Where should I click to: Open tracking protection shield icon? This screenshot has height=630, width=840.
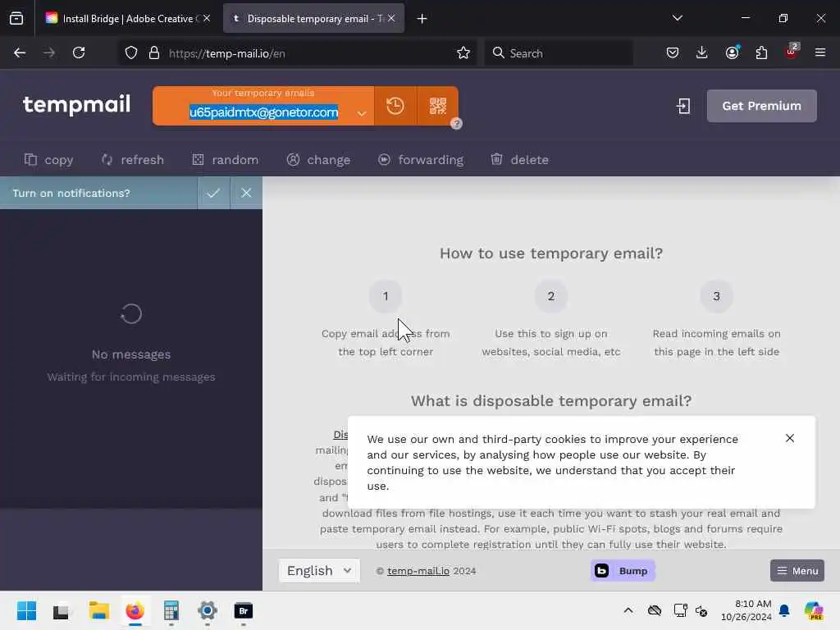(131, 53)
